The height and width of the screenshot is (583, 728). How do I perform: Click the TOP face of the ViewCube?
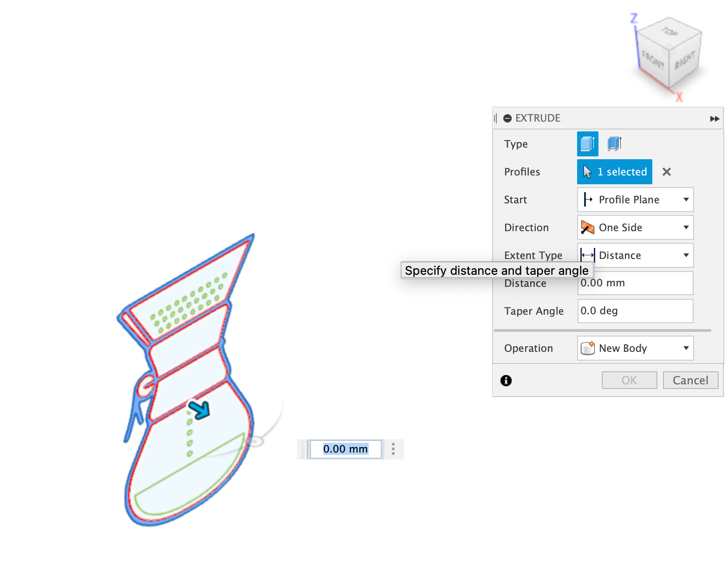tap(669, 32)
